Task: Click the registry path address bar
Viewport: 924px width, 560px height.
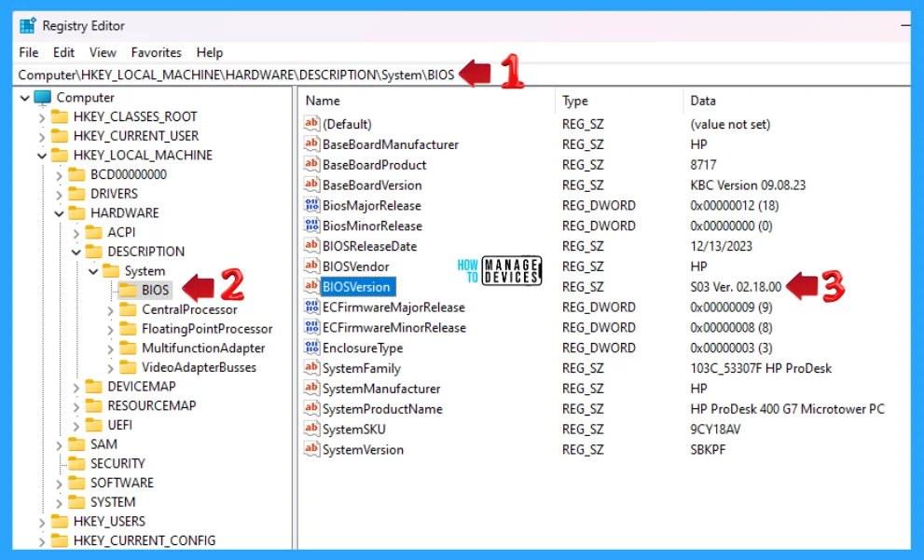Action: point(462,75)
